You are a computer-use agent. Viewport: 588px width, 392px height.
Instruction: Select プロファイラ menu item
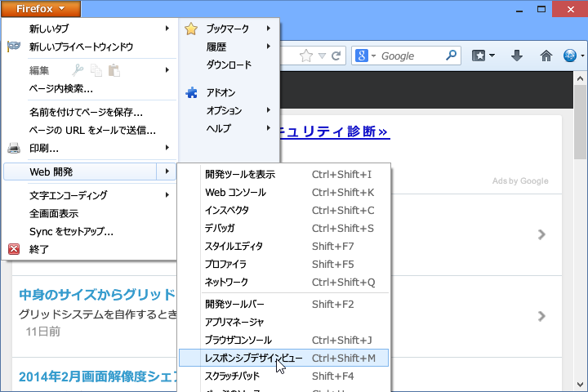point(284,264)
